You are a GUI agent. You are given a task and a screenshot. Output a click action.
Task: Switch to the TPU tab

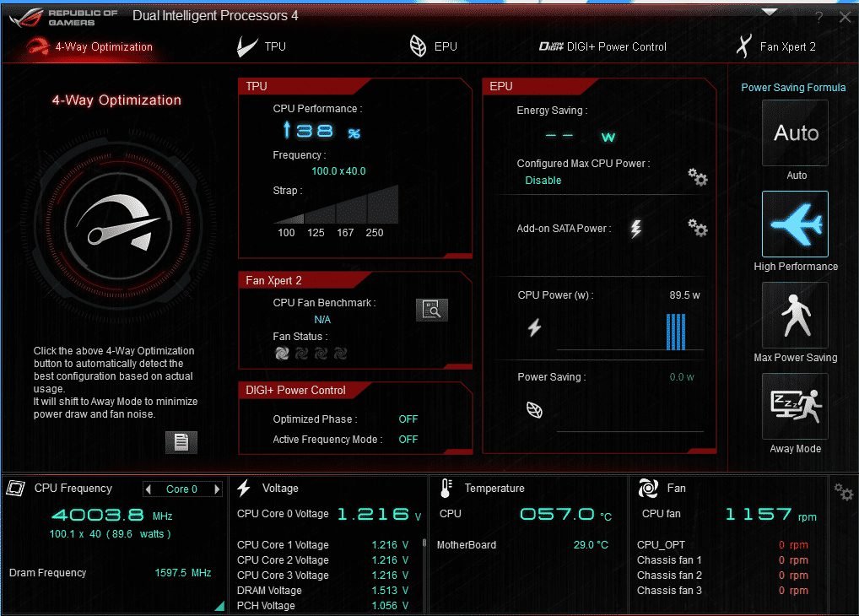click(262, 46)
